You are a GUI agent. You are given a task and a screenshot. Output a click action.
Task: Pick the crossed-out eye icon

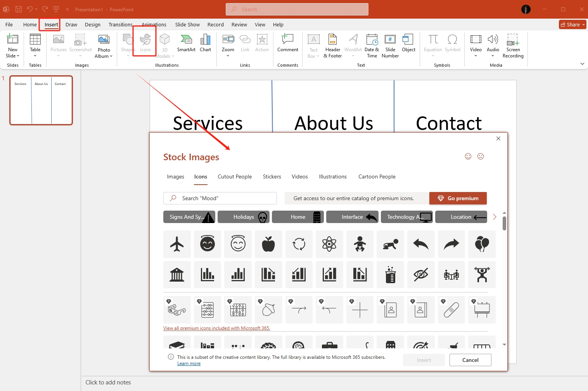(x=421, y=274)
